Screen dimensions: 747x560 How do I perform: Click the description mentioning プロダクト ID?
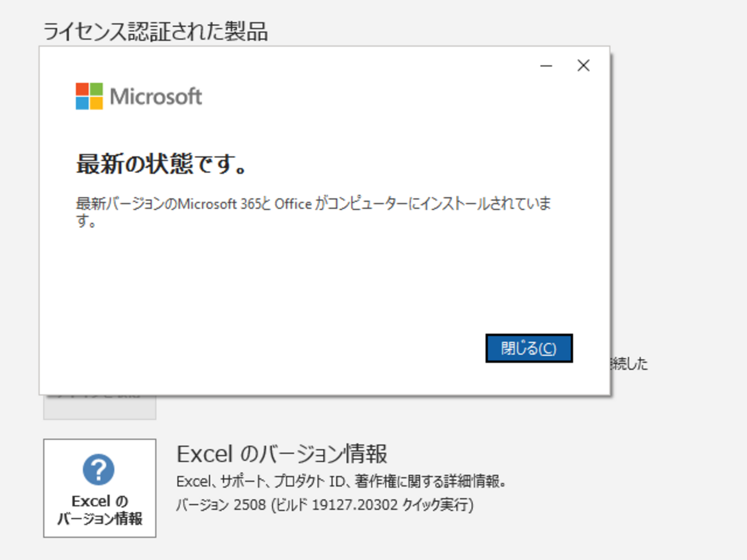tap(341, 481)
